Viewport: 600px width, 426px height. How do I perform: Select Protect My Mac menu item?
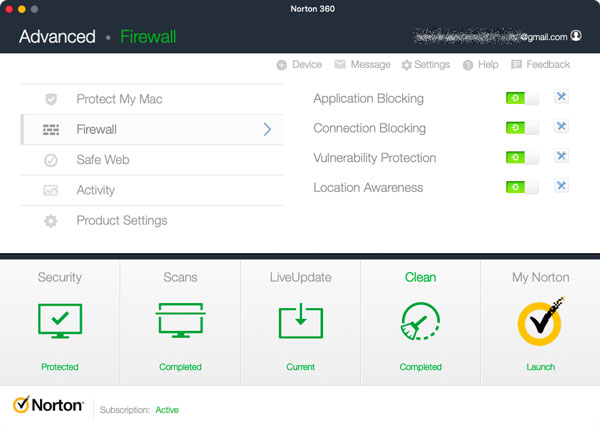152,99
